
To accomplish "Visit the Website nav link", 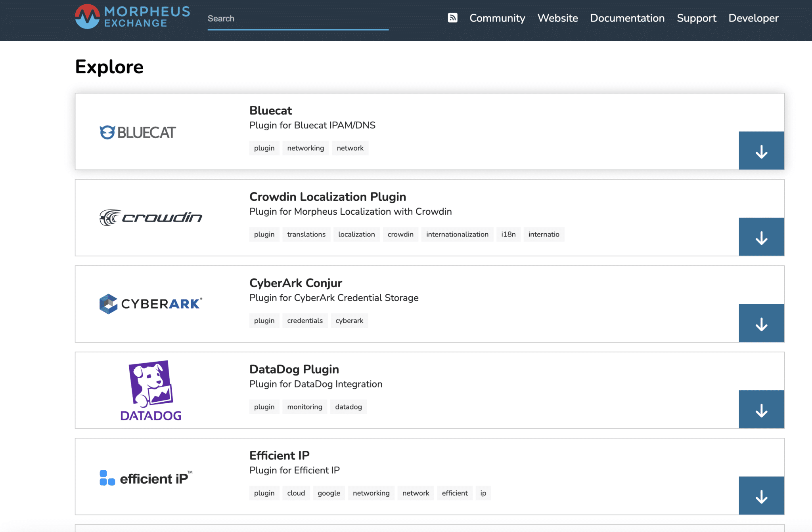I will point(557,18).
